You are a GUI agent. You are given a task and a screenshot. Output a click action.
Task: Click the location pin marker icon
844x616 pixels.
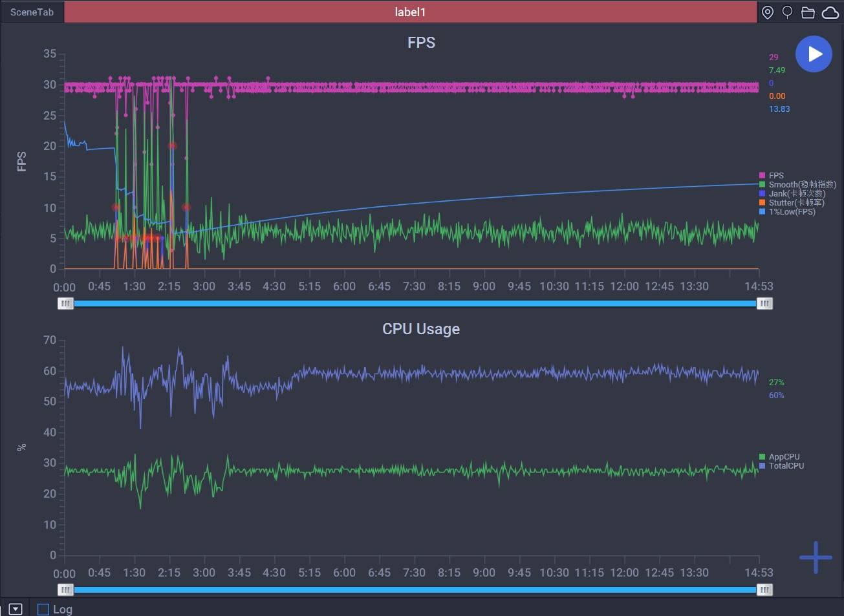click(x=768, y=12)
